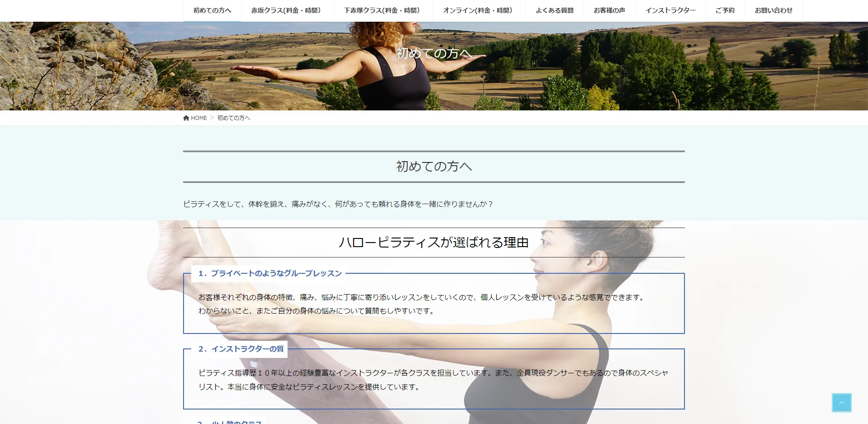Click the 初めての方へ page heading between double lines
This screenshot has height=424, width=868.
point(434,167)
